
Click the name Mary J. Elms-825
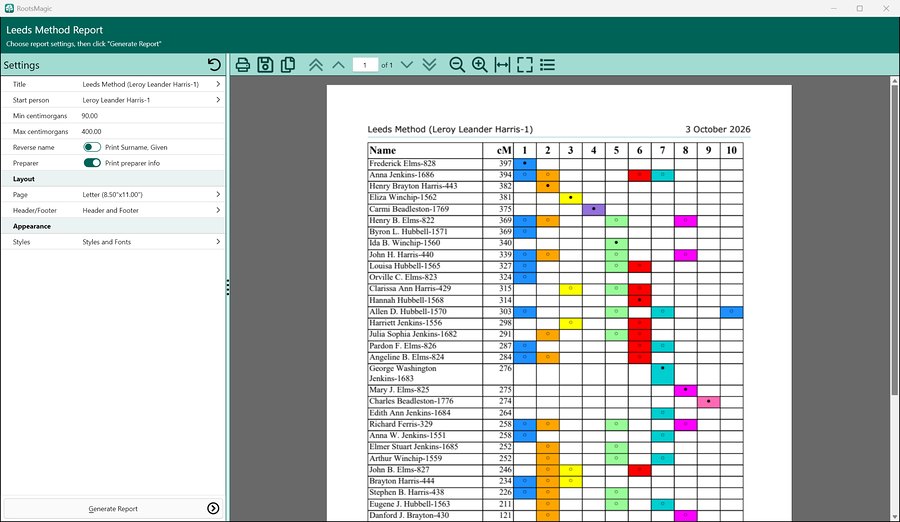(399, 390)
